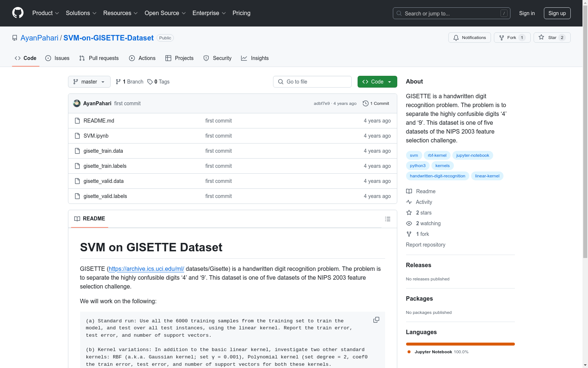
Task: Click the file icon next to SVM.ipynb
Action: click(x=77, y=136)
